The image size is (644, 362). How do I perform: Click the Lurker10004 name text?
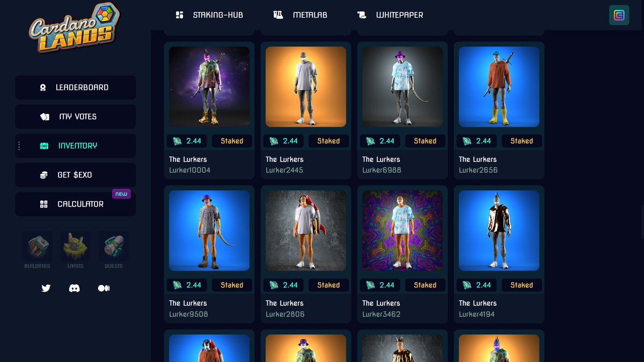(x=189, y=170)
